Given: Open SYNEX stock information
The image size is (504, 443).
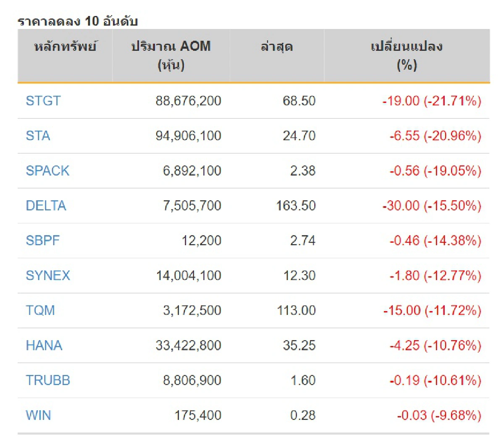Looking at the screenshot, I should coord(47,275).
